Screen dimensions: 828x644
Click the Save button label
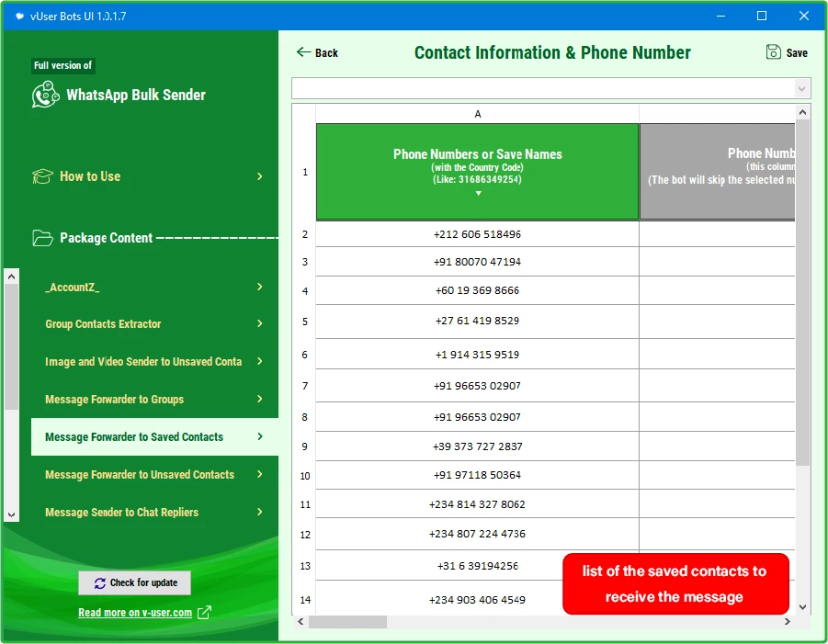[797, 52]
